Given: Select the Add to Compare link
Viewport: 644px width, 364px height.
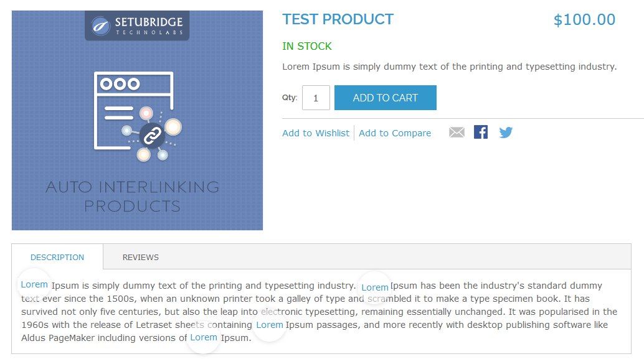Looking at the screenshot, I should tap(395, 133).
